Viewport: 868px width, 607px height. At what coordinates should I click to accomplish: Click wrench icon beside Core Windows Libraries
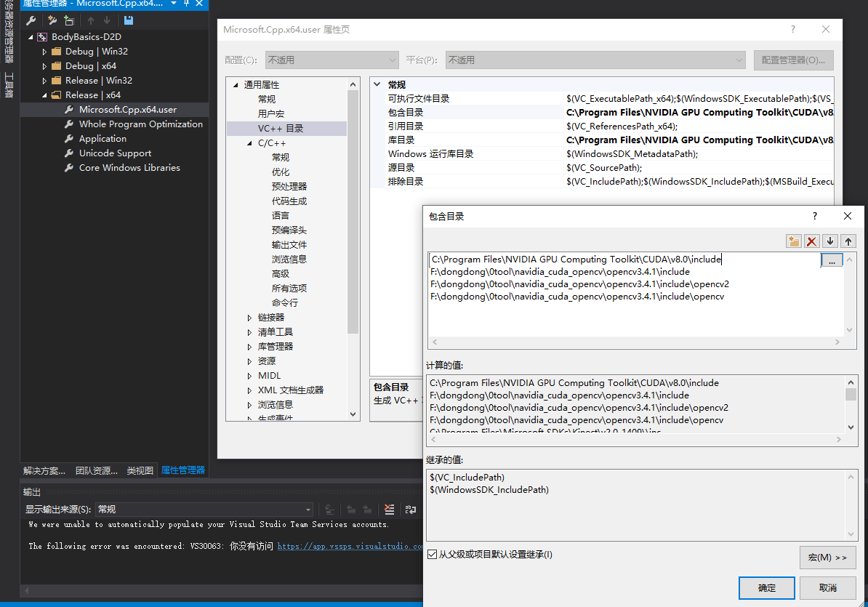(69, 168)
